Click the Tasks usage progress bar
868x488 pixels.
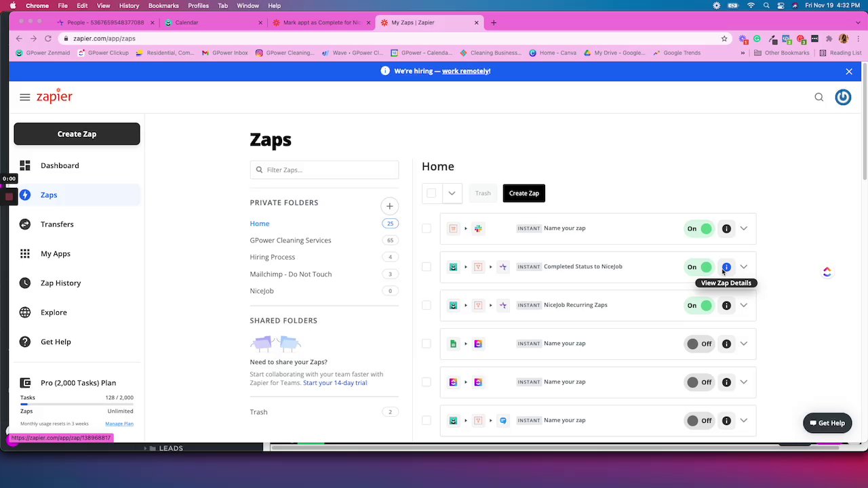pos(77,404)
